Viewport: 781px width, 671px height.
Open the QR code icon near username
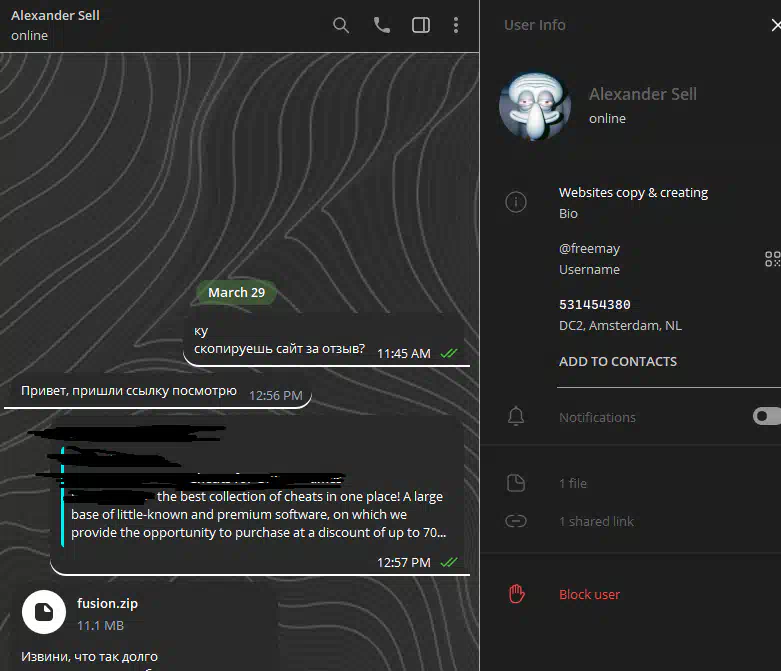click(x=772, y=259)
